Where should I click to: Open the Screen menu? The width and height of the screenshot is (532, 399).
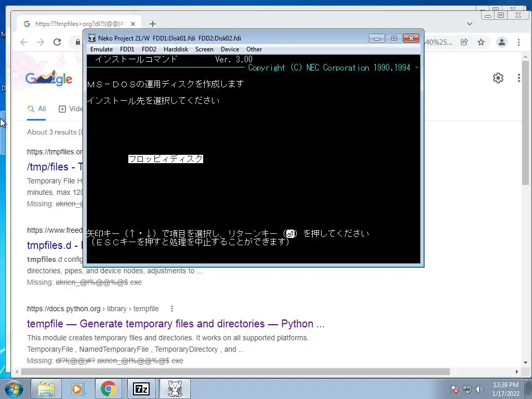click(204, 49)
